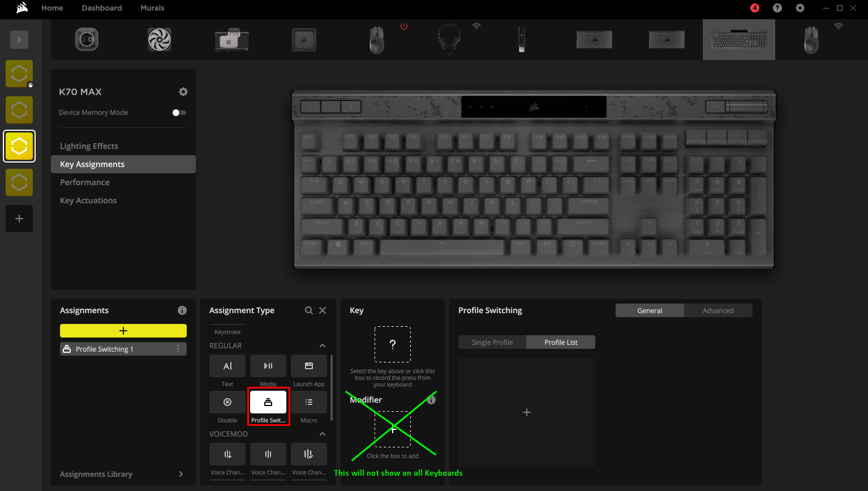Screen dimensions: 868x491
Task: Open Key Assignments in the sidebar
Action: pos(92,164)
